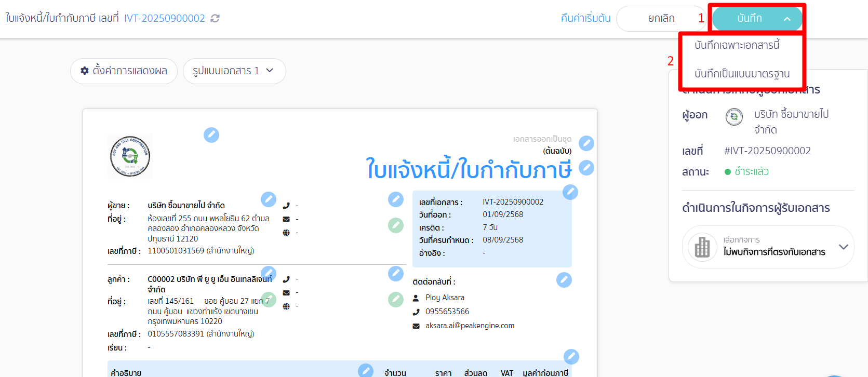Click the มูลค่าก่อนภาษี column header
This screenshot has height=377, width=868.
coord(546,373)
